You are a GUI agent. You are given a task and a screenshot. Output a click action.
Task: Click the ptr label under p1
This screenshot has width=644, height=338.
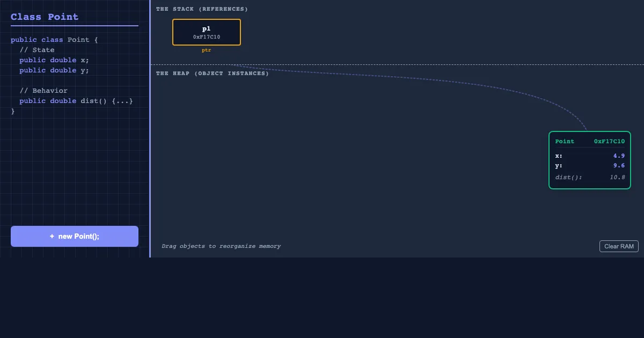[207, 50]
